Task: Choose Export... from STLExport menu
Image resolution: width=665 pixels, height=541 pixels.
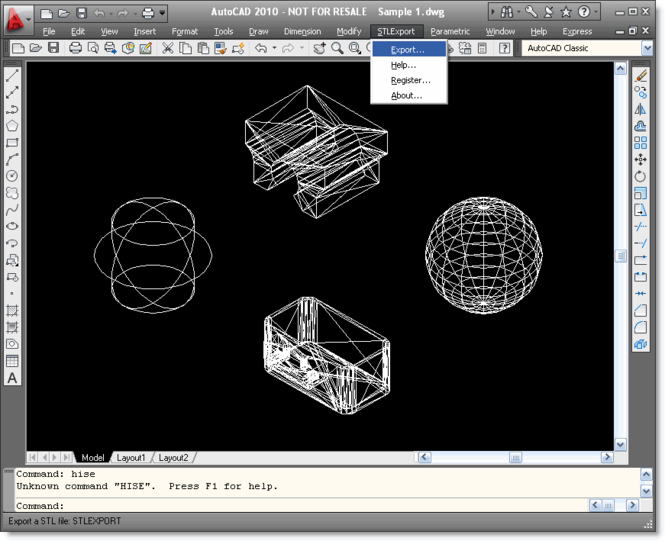Action: 409,50
